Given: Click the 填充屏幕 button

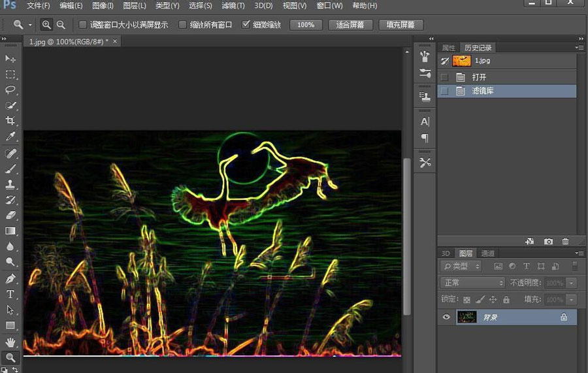Looking at the screenshot, I should (400, 25).
